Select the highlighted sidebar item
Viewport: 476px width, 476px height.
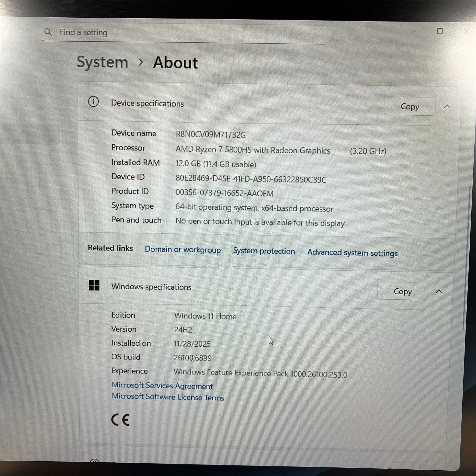pyautogui.click(x=30, y=134)
